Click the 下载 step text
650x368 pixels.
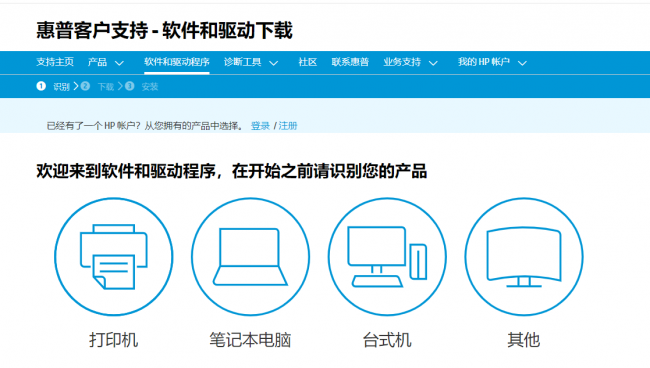pyautogui.click(x=106, y=87)
